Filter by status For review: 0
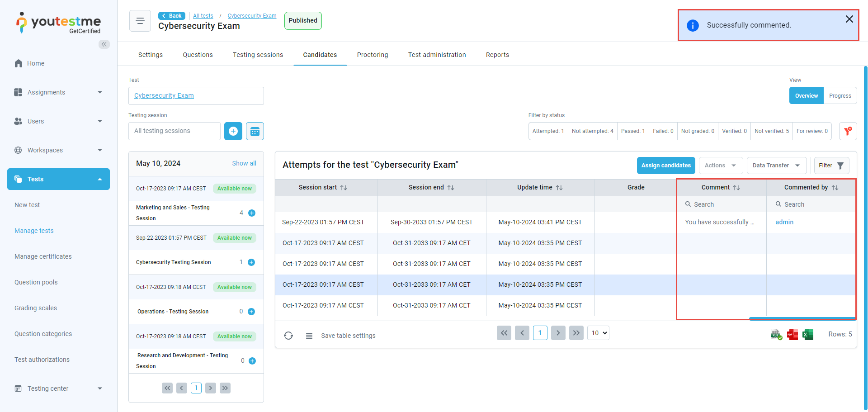Viewport: 868px width, 412px height. coord(812,131)
